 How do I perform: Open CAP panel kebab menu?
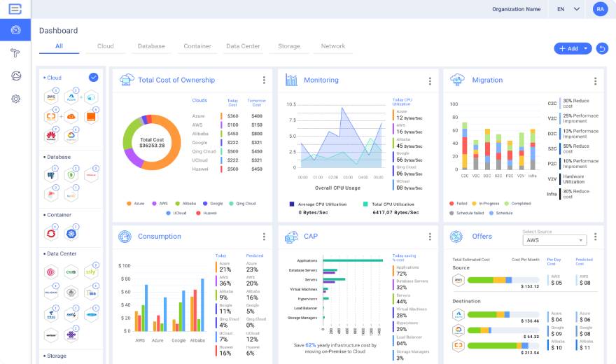pos(430,237)
